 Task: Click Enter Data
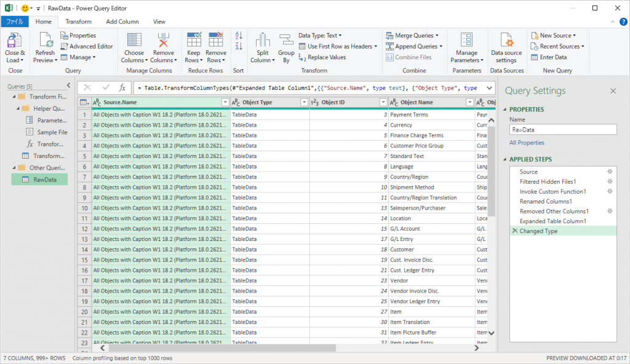[x=549, y=57]
